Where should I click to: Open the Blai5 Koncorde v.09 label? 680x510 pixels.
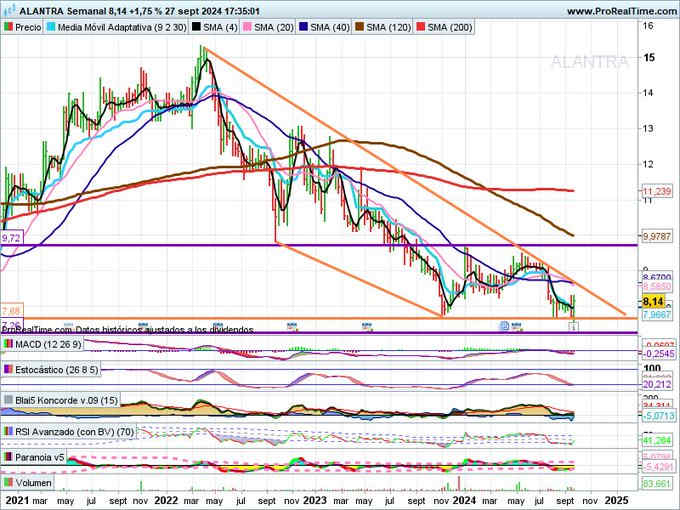tap(66, 400)
